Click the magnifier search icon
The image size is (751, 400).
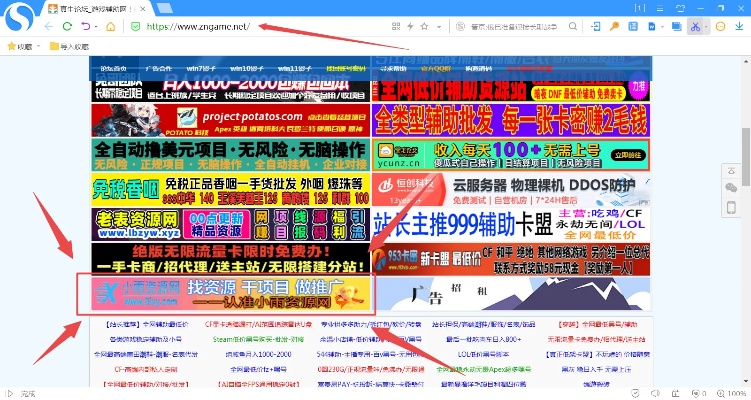(x=573, y=26)
